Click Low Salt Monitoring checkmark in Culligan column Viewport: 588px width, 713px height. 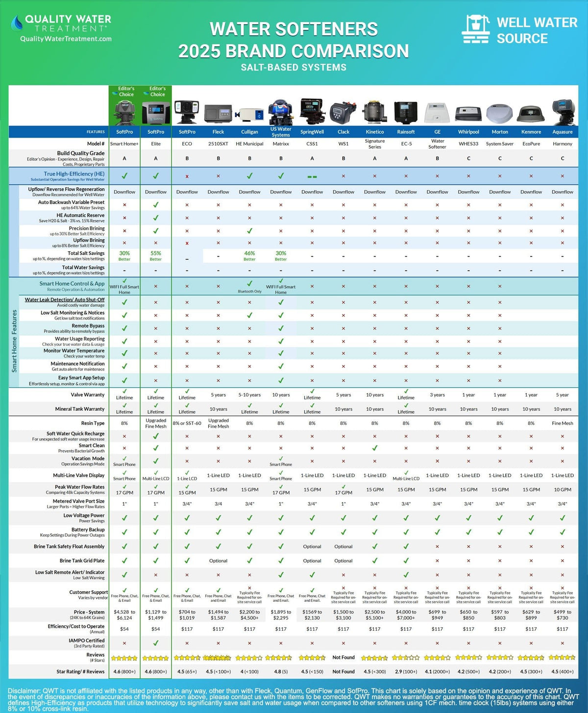click(249, 315)
